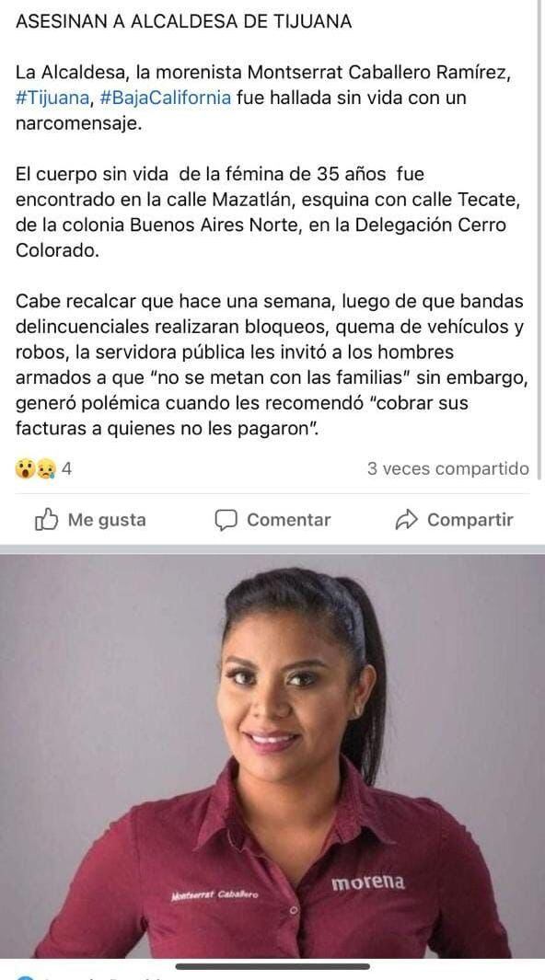Open the #Tijuana hashtag
This screenshot has width=545, height=980.
coord(52,98)
